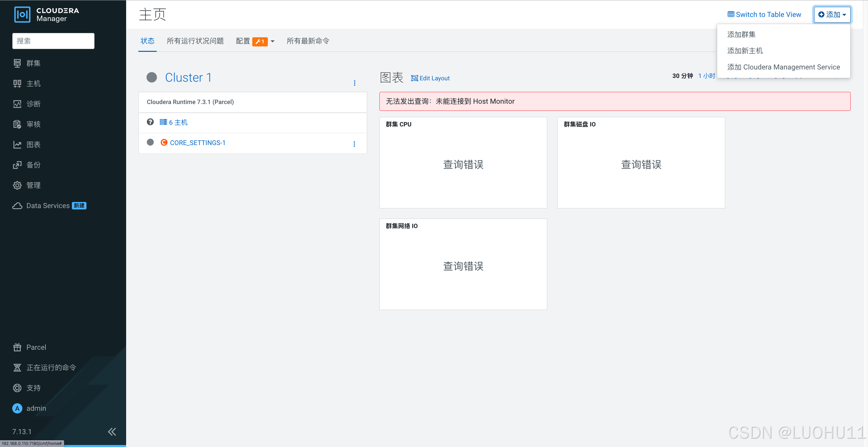
Task: Click the 正在运行的命令 hourglass icon
Action: pyautogui.click(x=17, y=368)
